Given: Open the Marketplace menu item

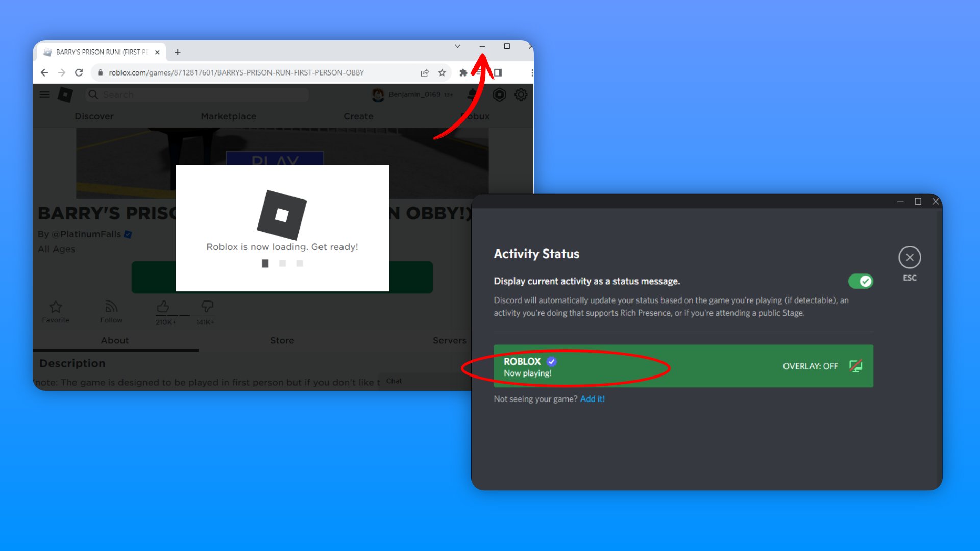Looking at the screenshot, I should [x=228, y=116].
